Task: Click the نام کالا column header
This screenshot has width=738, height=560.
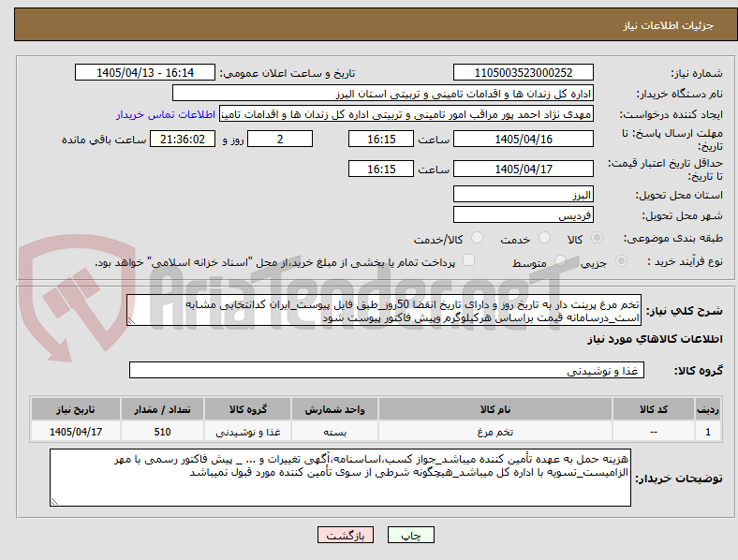Action: (x=495, y=409)
